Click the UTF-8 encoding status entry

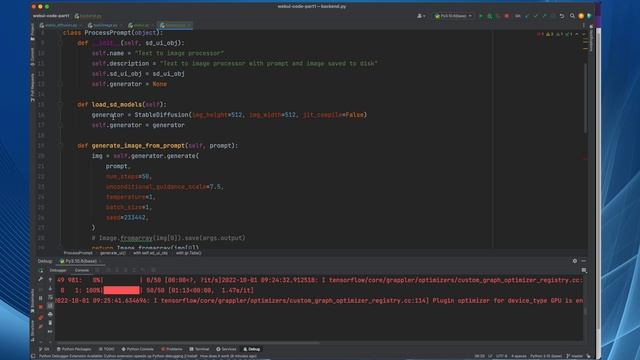[x=502, y=356]
